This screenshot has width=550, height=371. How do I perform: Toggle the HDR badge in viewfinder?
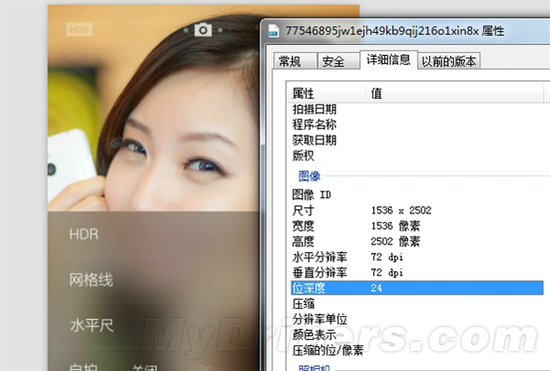(79, 29)
